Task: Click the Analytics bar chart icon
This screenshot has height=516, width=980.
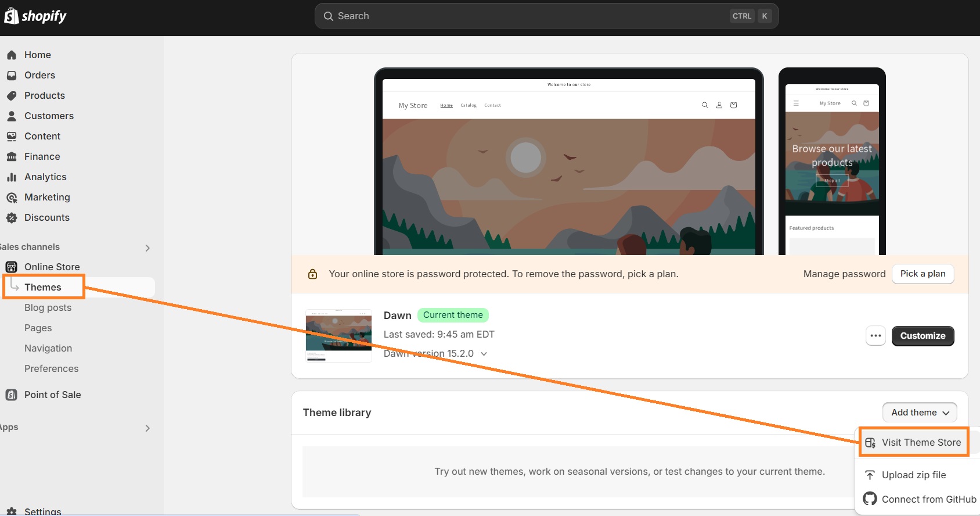Action: pos(12,177)
